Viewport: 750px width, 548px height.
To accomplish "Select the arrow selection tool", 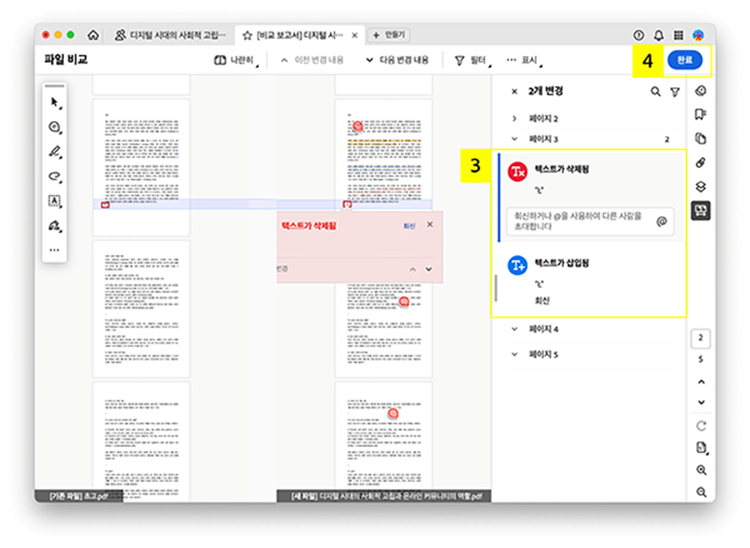I will pos(55,102).
